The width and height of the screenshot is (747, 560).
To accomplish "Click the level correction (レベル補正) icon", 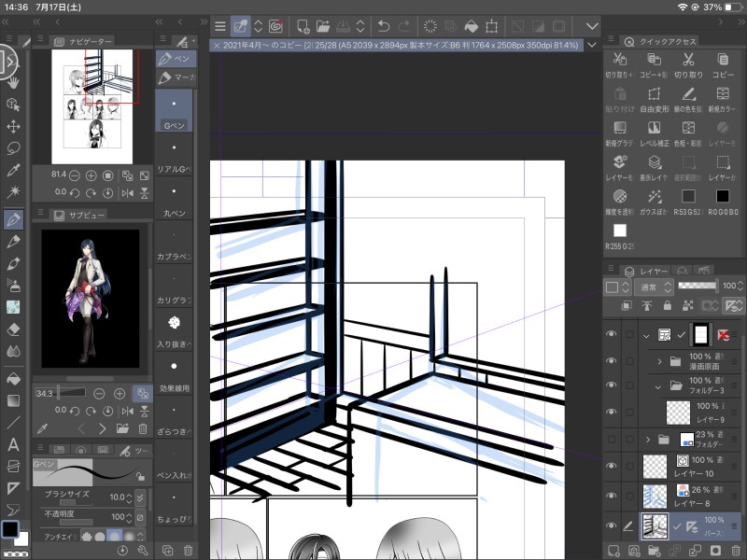I will coord(654,128).
